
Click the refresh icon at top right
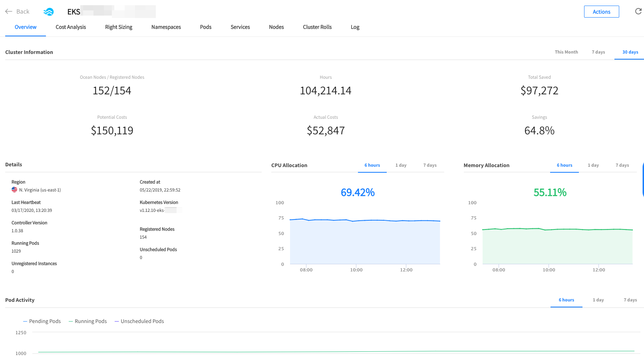click(x=638, y=11)
